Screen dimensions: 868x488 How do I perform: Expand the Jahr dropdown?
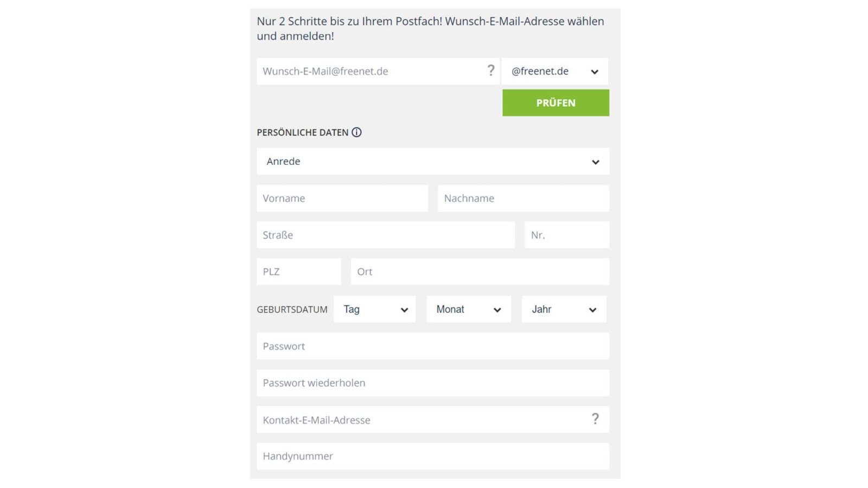564,310
